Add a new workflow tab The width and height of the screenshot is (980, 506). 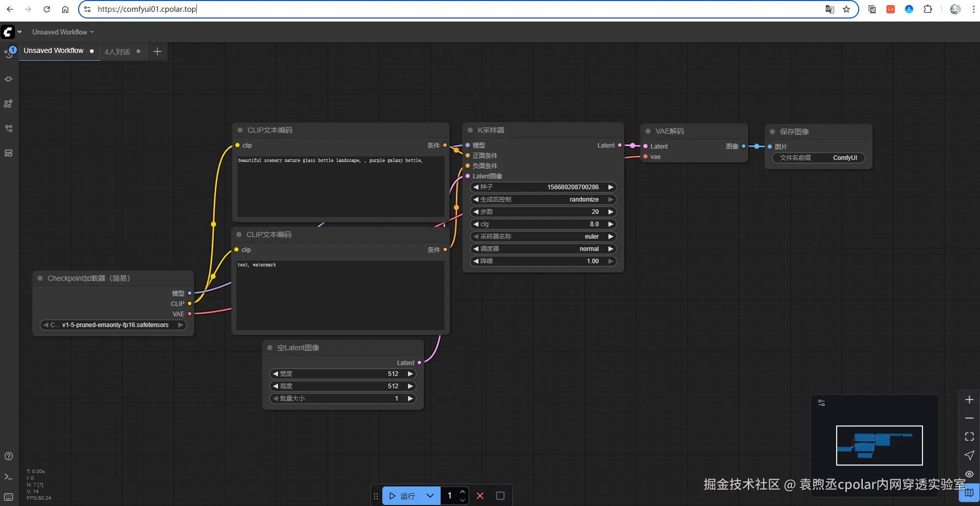[157, 51]
